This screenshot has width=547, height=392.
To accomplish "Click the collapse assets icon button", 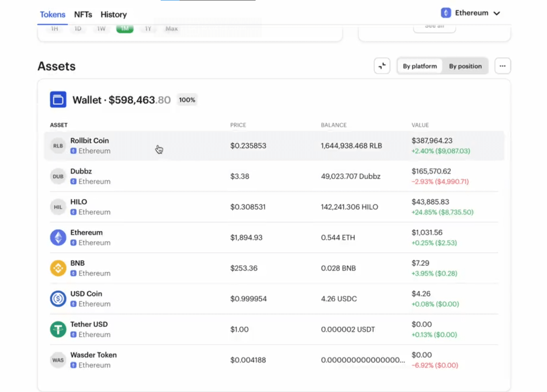I will pos(382,66).
